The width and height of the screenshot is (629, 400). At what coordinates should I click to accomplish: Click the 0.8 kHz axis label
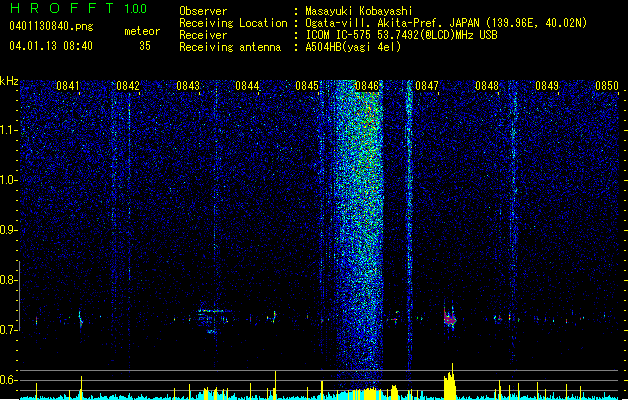9,280
